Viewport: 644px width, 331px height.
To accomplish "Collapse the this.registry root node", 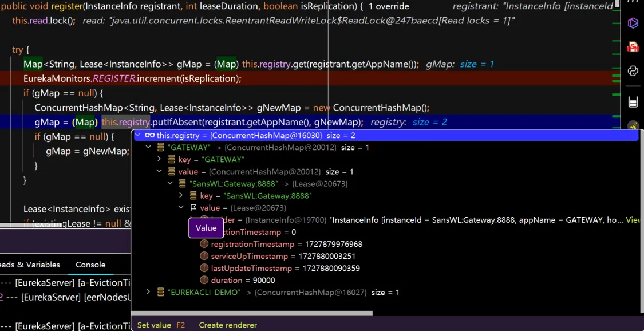I will (138, 135).
